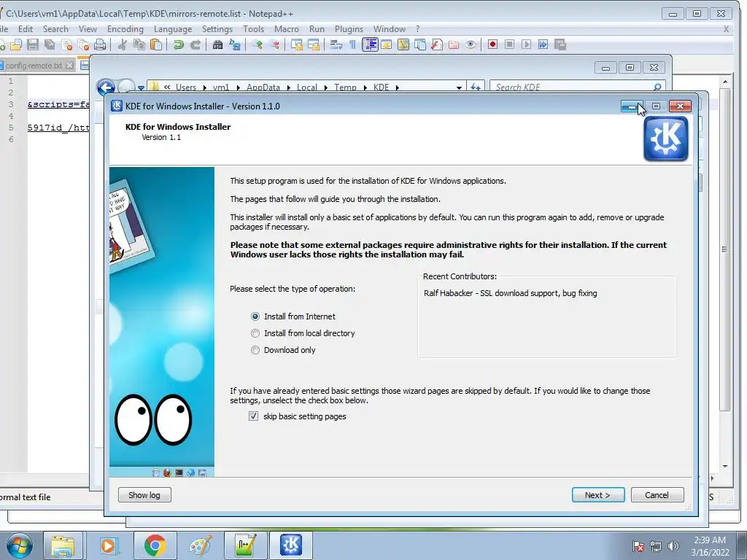Open the Explorer recent pages dropdown arrow

141,88
